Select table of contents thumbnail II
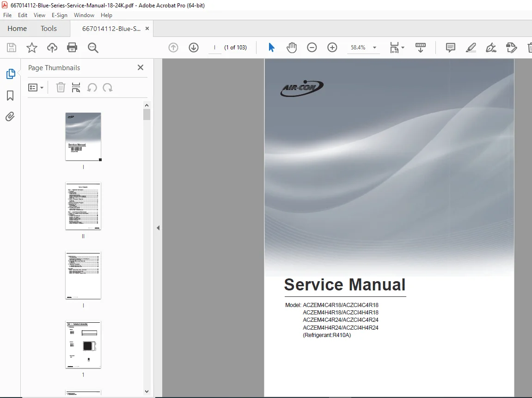The height and width of the screenshot is (398, 532). pos(83,206)
